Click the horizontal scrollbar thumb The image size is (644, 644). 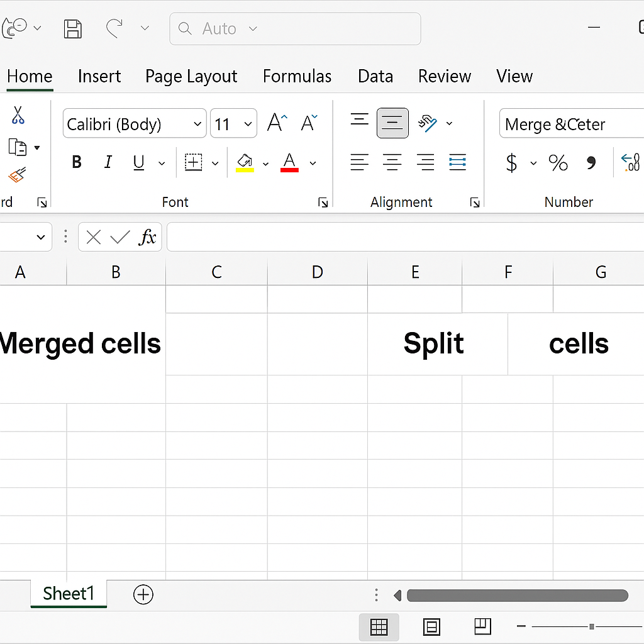(x=518, y=595)
